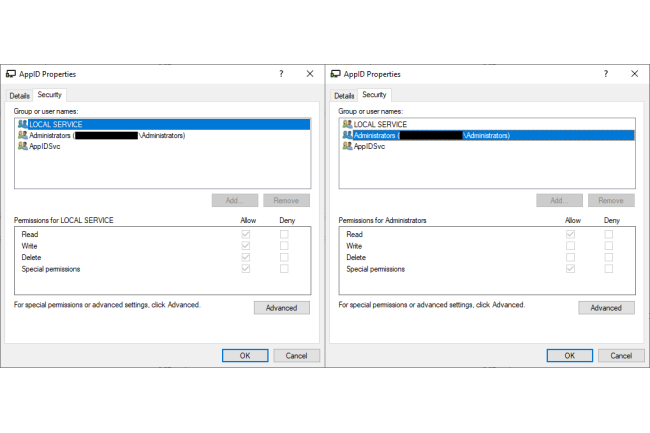This screenshot has width=650, height=433.
Task: Click the AppIDSvc user icon in the LOCAL SERVICE permissions dialog
Action: (x=22, y=146)
